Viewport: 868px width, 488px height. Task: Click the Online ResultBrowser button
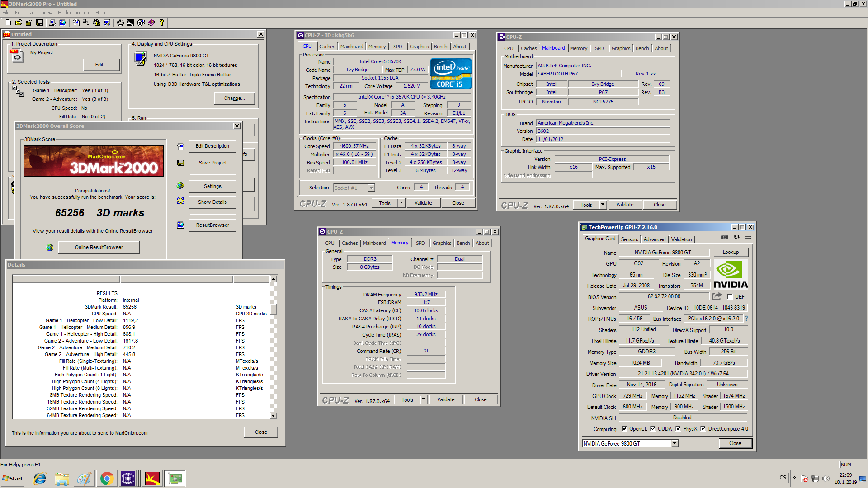point(99,247)
